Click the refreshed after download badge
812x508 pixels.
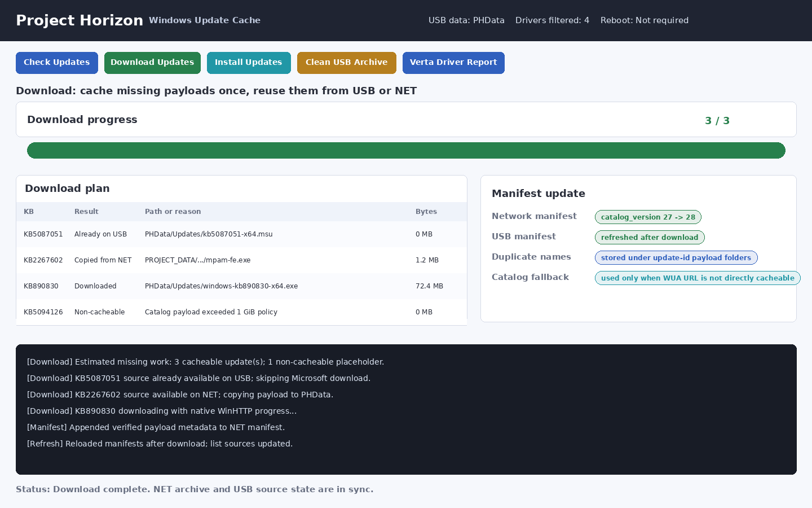650,238
